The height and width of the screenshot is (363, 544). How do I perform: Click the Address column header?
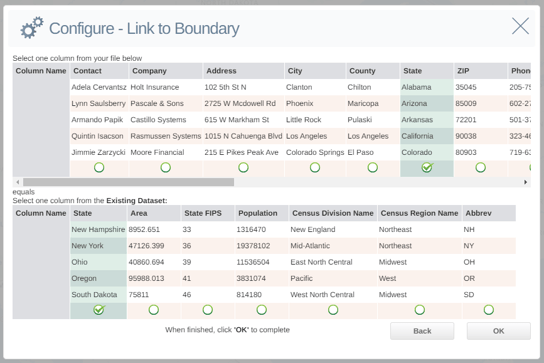point(244,71)
